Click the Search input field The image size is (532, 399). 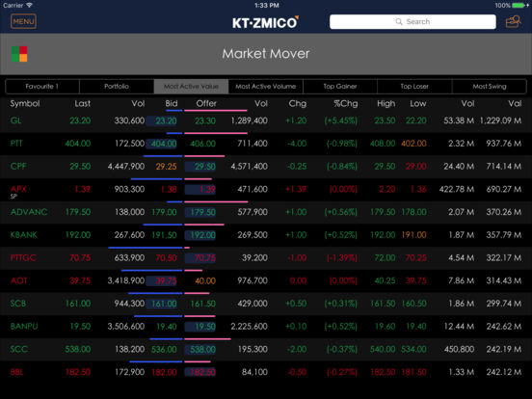pyautogui.click(x=412, y=22)
